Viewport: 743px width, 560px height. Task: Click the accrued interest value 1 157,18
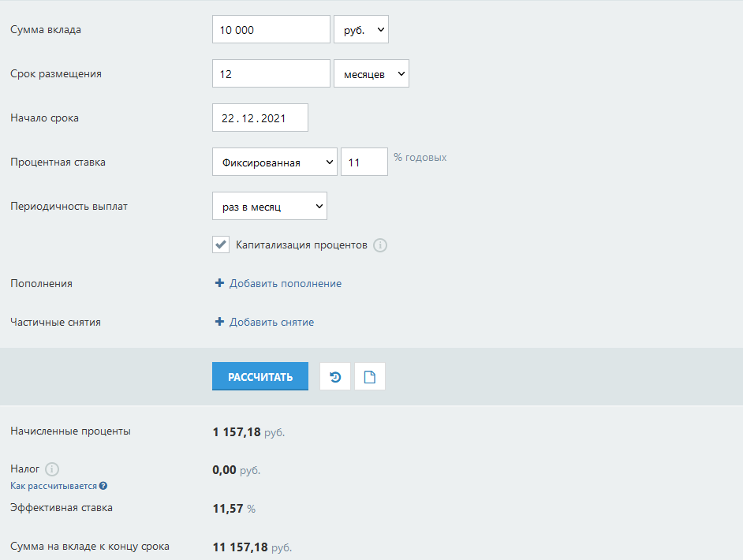237,432
